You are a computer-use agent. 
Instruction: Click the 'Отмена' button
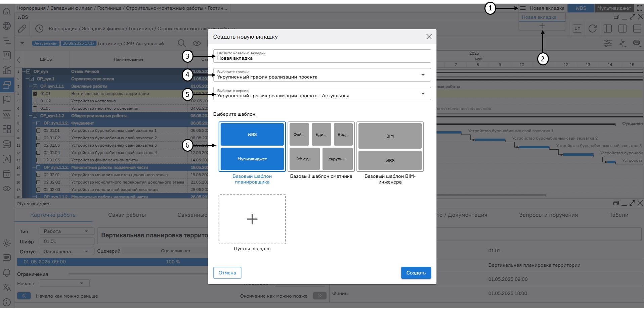coord(227,273)
